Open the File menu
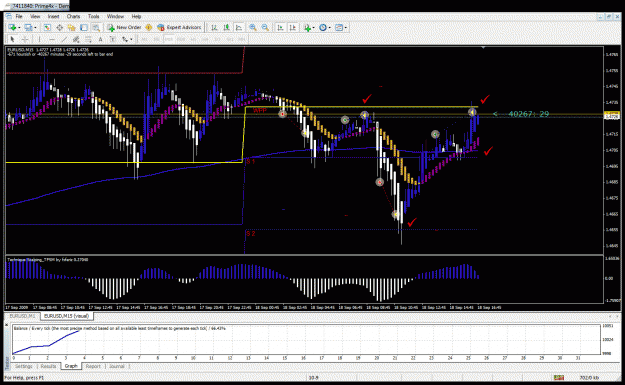The width and height of the screenshot is (625, 385). pos(19,16)
